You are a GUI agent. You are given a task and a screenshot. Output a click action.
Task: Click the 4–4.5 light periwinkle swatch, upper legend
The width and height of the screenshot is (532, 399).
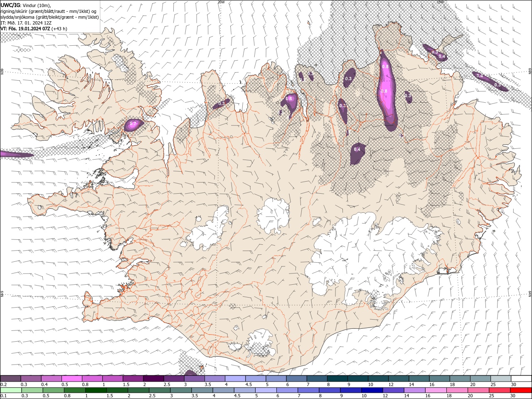click(x=235, y=379)
